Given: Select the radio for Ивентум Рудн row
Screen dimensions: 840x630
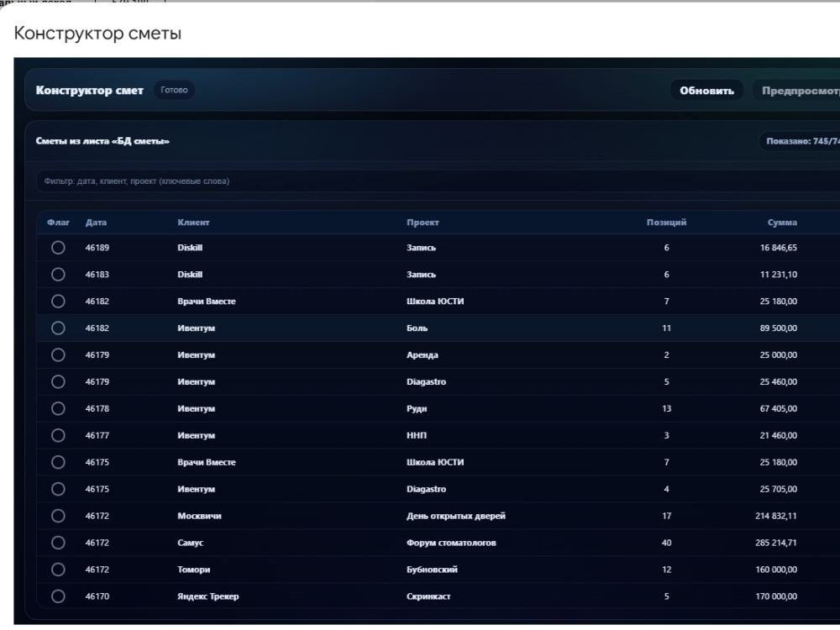Looking at the screenshot, I should point(59,408).
